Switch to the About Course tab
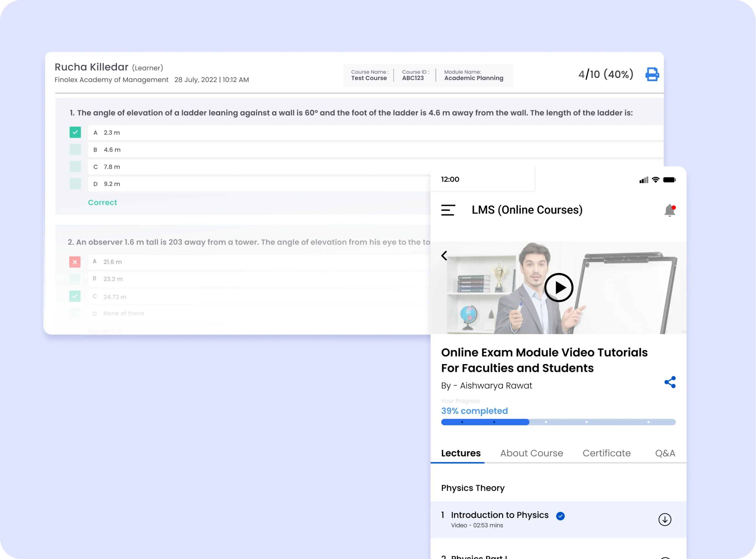Viewport: 756px width, 559px height. click(531, 453)
